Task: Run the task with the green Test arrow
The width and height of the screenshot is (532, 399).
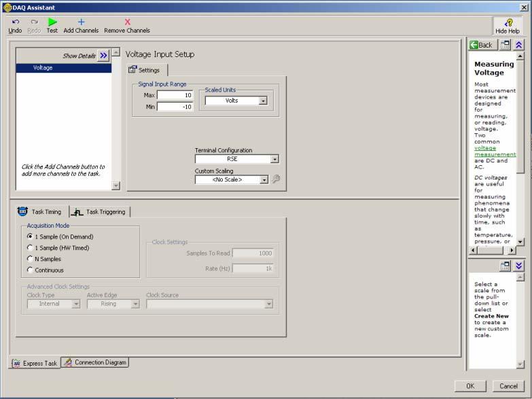Action: click(x=52, y=22)
